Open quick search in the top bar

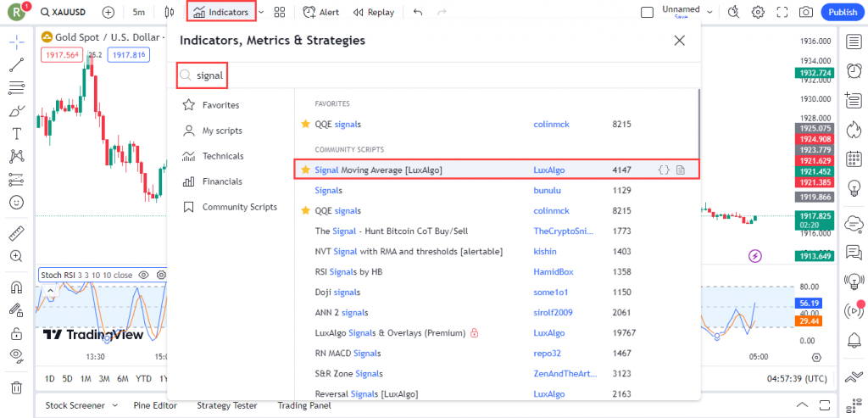coord(734,12)
